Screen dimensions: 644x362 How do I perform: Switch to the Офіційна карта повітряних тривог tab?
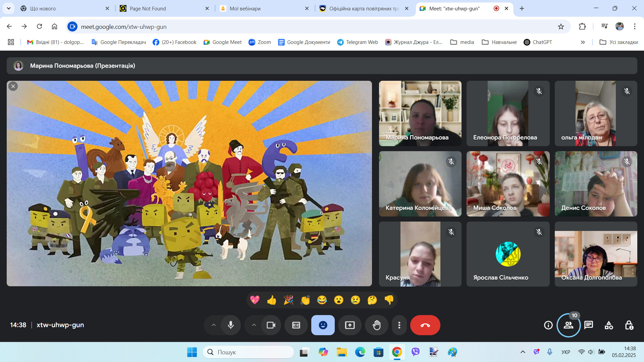pyautogui.click(x=364, y=8)
